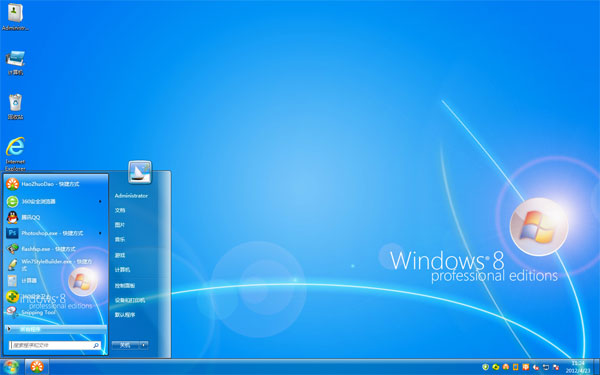
Task: Select the 计算器 text entry
Action: tap(29, 280)
